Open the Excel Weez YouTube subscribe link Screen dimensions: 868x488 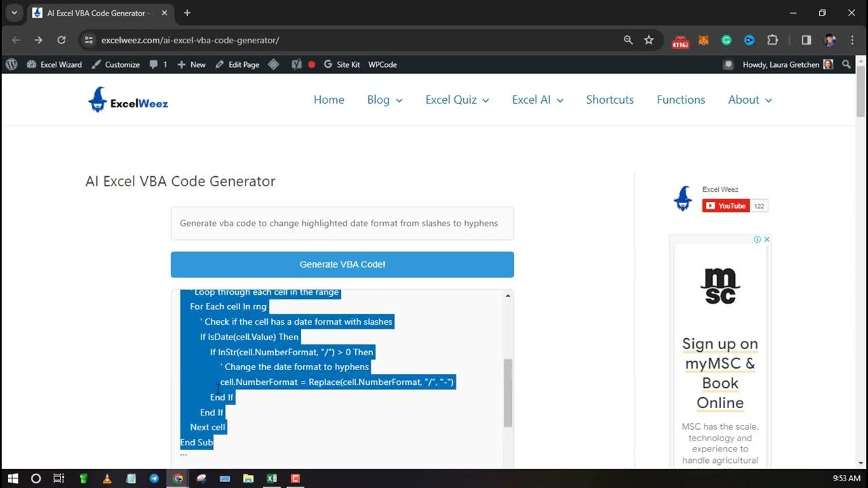(727, 205)
